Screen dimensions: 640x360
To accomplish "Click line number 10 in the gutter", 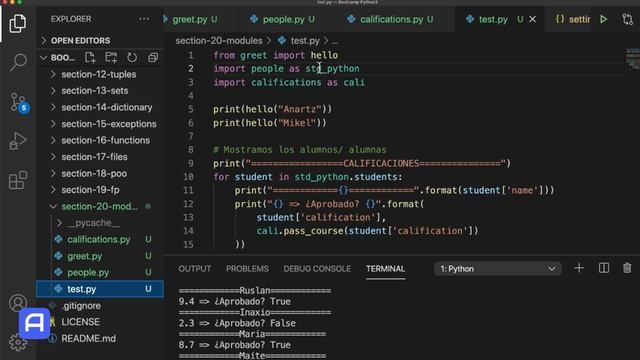I will (188, 177).
